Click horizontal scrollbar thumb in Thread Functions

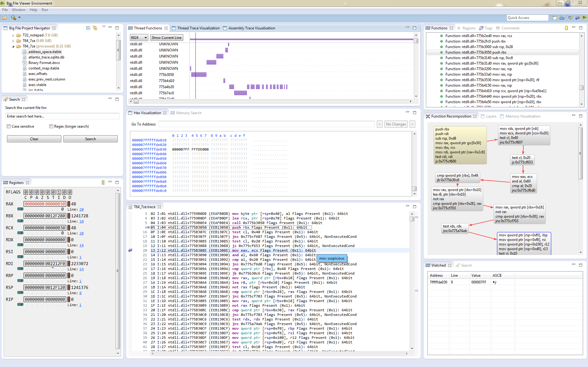(x=136, y=101)
